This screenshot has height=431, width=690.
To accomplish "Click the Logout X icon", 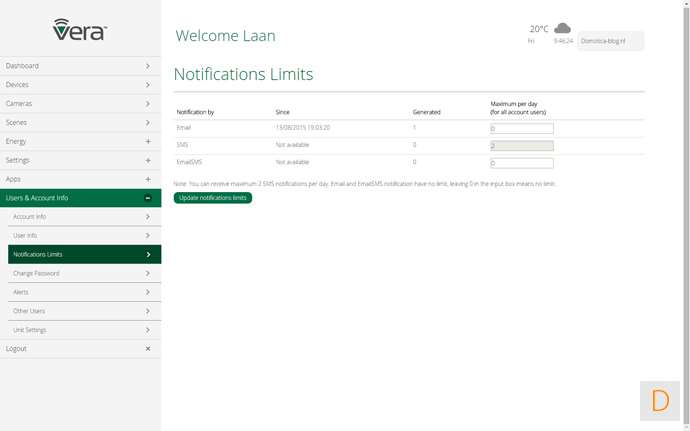I will [148, 349].
